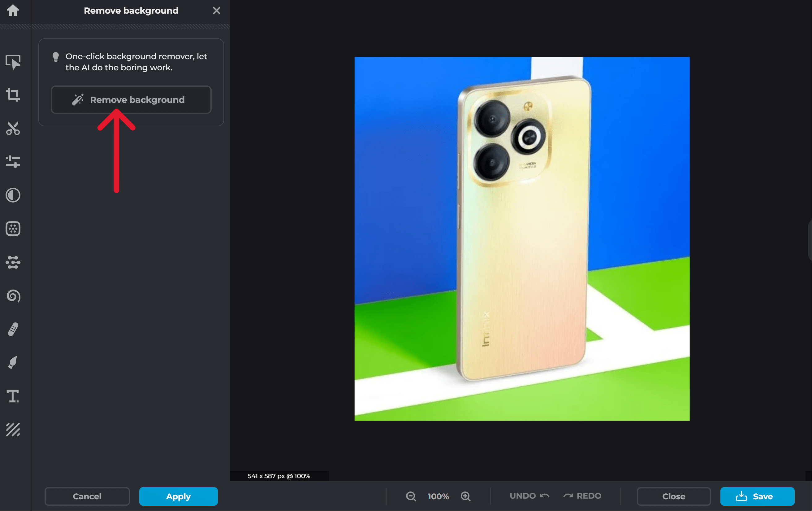Select the Filter half-circle icon
812x511 pixels.
coord(13,195)
